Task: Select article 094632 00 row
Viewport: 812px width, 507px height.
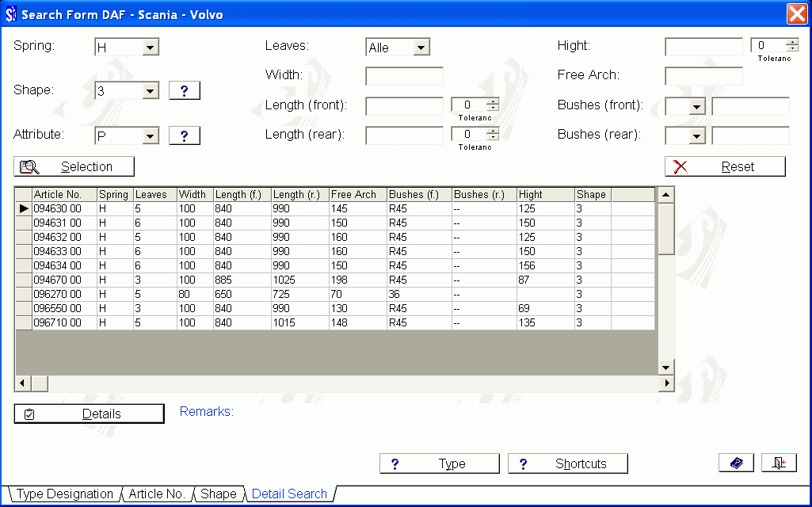Action: 335,237
